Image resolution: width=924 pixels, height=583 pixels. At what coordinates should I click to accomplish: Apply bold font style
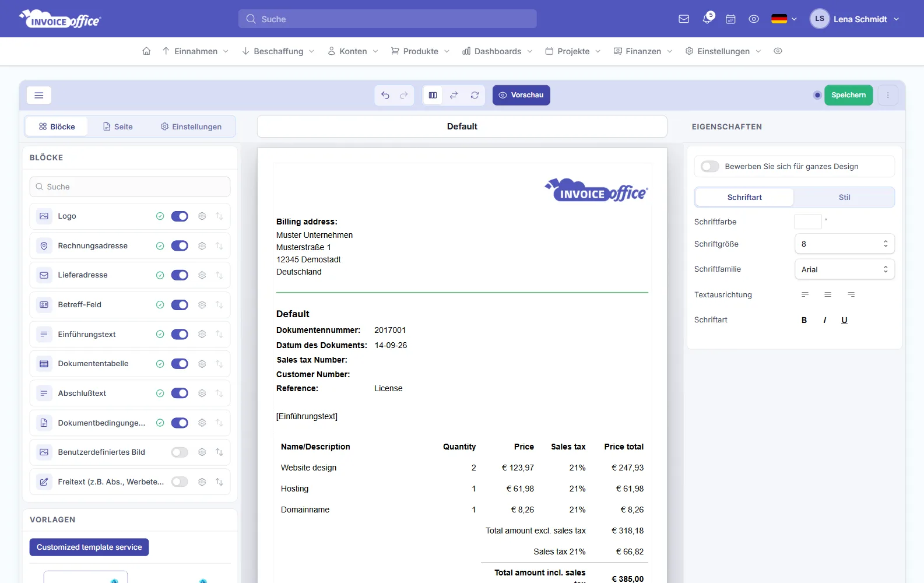click(804, 320)
